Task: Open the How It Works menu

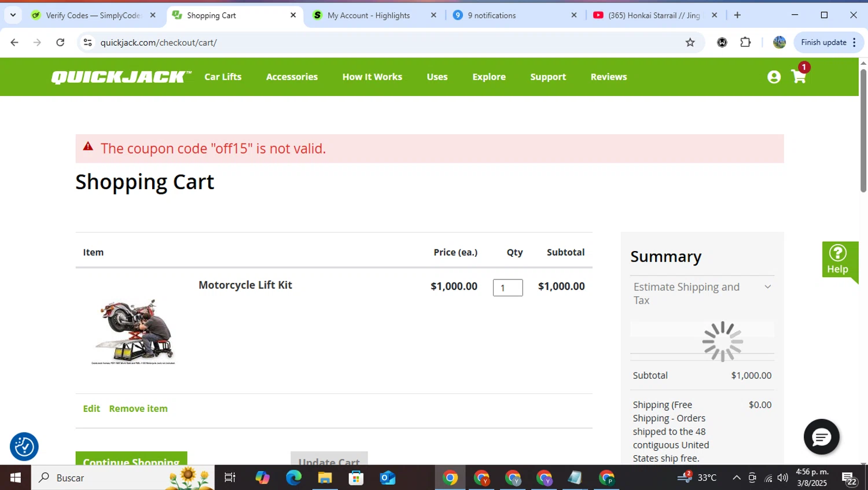Action: click(x=372, y=77)
